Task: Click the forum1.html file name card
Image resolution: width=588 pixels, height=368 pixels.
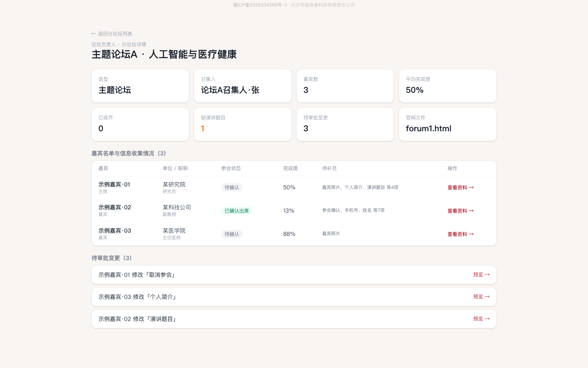Action: (448, 124)
